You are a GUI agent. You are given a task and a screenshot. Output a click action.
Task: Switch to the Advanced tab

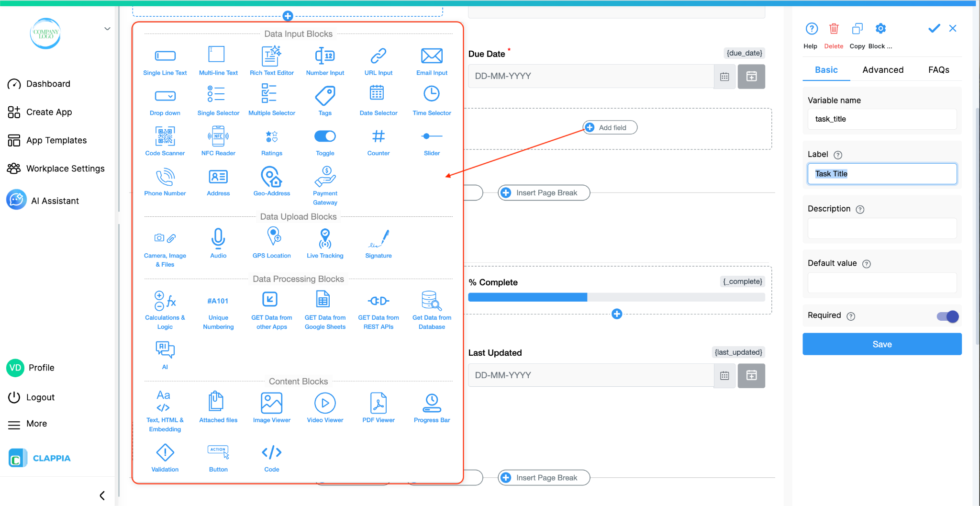coord(883,69)
